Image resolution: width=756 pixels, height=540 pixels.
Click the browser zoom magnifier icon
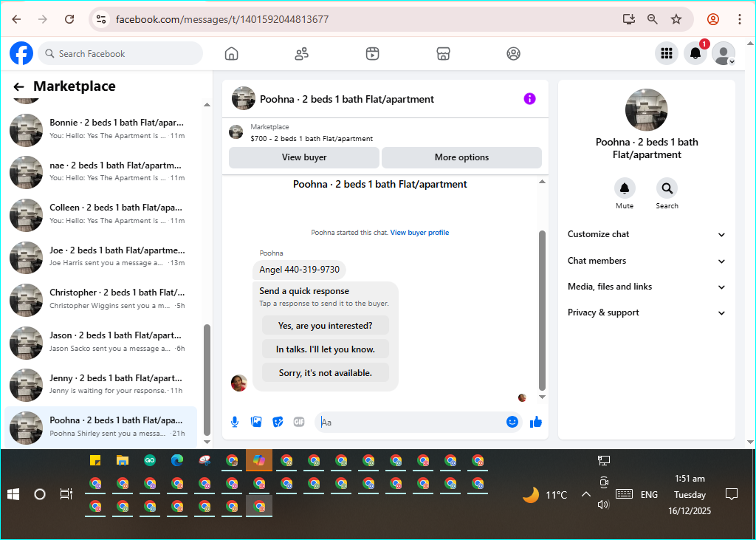pyautogui.click(x=653, y=19)
